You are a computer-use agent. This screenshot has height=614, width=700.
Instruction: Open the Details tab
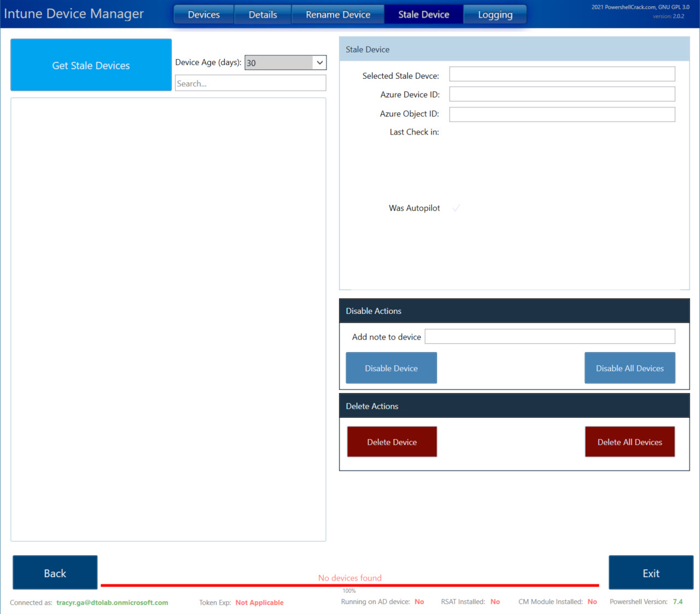click(262, 14)
